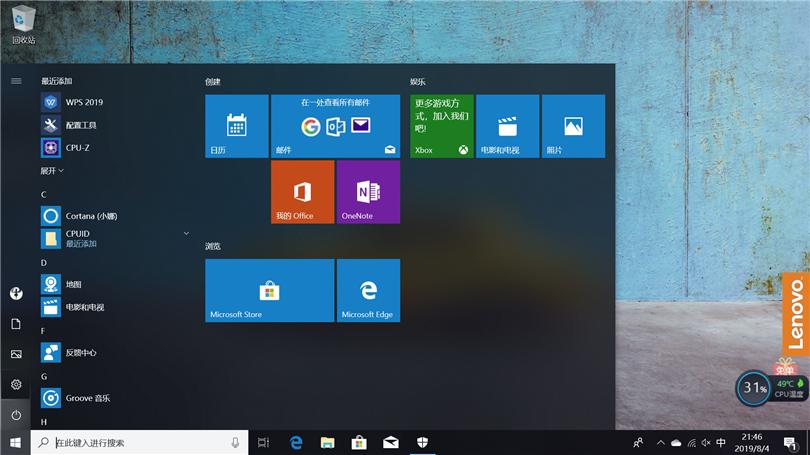Open the Xbox tile
810x455 pixels.
point(441,126)
